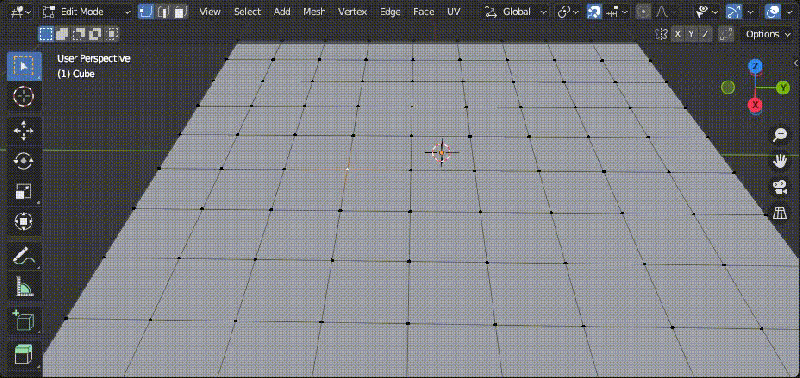Toggle Z axis mirror
Screen dimensions: 800x378
coord(705,34)
